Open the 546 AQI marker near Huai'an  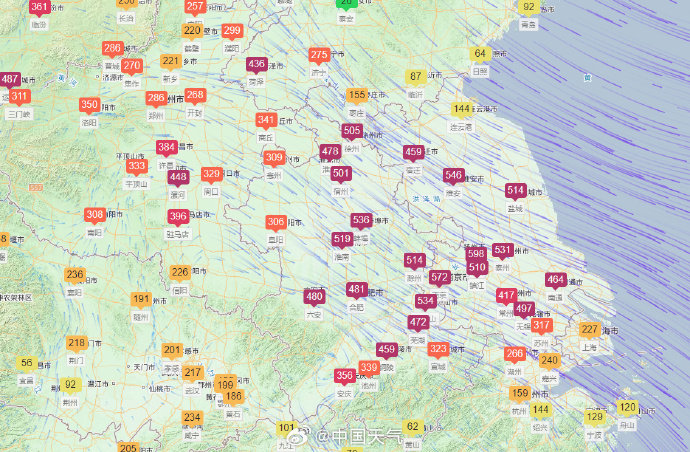[x=453, y=175]
